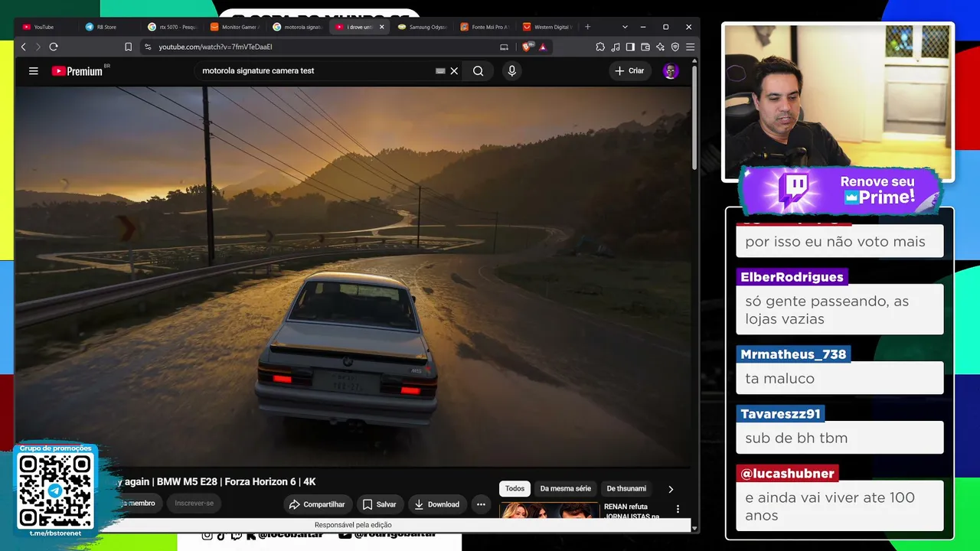Open the YouTube guide hamburger menu

34,71
